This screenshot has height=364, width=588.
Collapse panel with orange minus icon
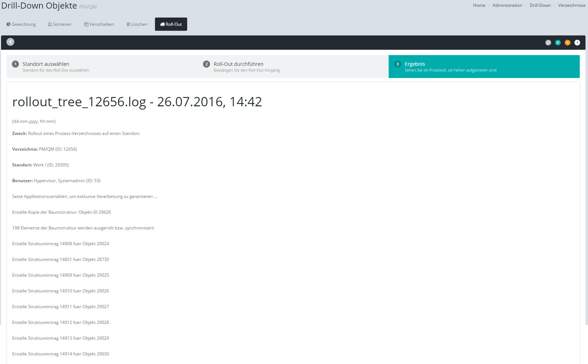pyautogui.click(x=567, y=43)
